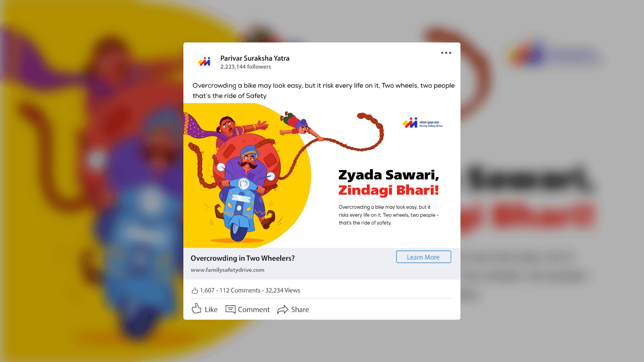644x362 pixels.
Task: Click the 2,223,144 followers text
Action: 245,67
